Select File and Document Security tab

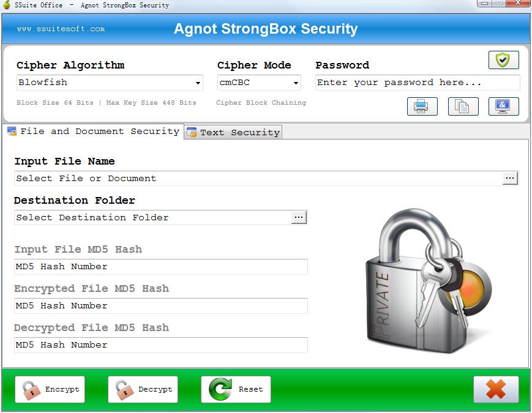click(x=93, y=131)
